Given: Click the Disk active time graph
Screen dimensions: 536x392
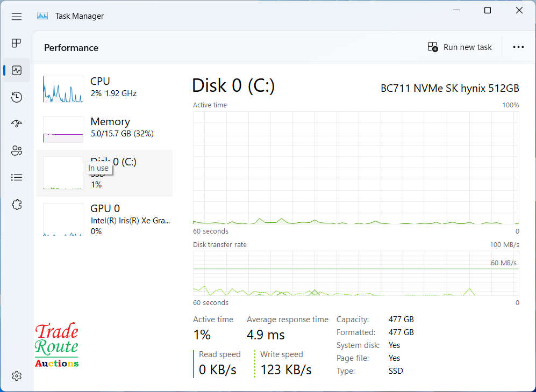Looking at the screenshot, I should [355, 167].
